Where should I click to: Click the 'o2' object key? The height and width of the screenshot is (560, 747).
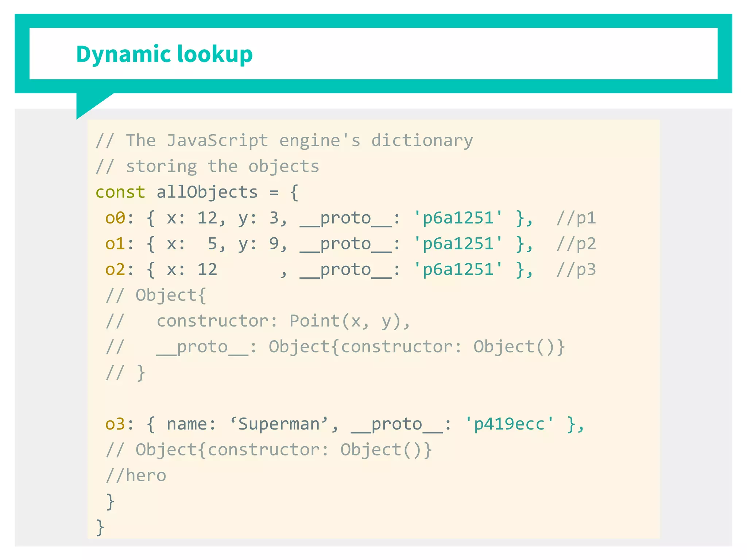pyautogui.click(x=115, y=269)
